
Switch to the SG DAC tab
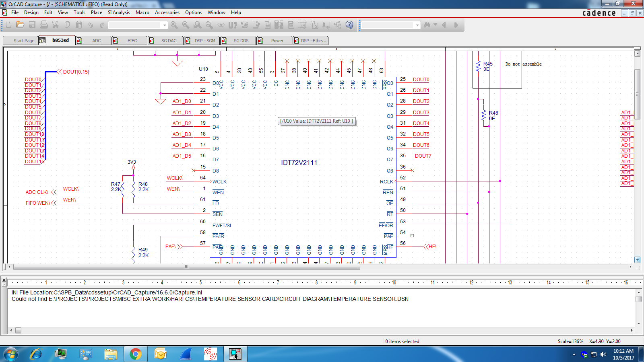pyautogui.click(x=165, y=40)
